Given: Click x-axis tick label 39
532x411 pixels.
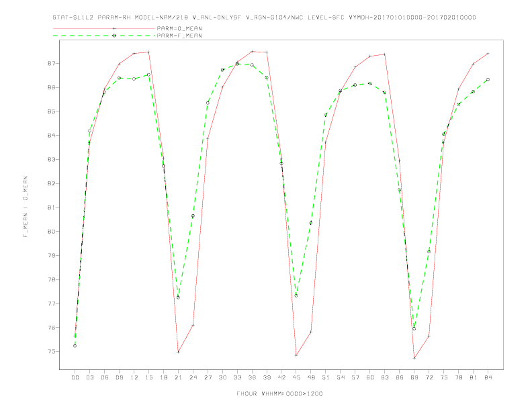Looking at the screenshot, I should point(267,377).
